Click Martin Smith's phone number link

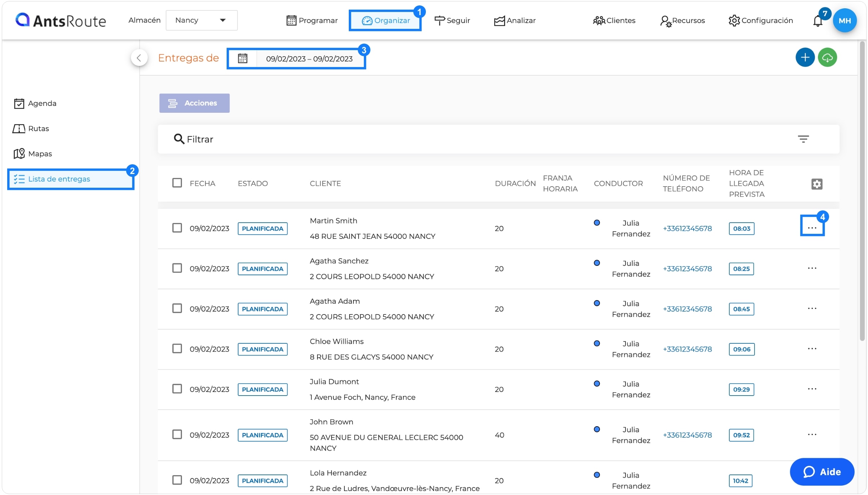687,228
